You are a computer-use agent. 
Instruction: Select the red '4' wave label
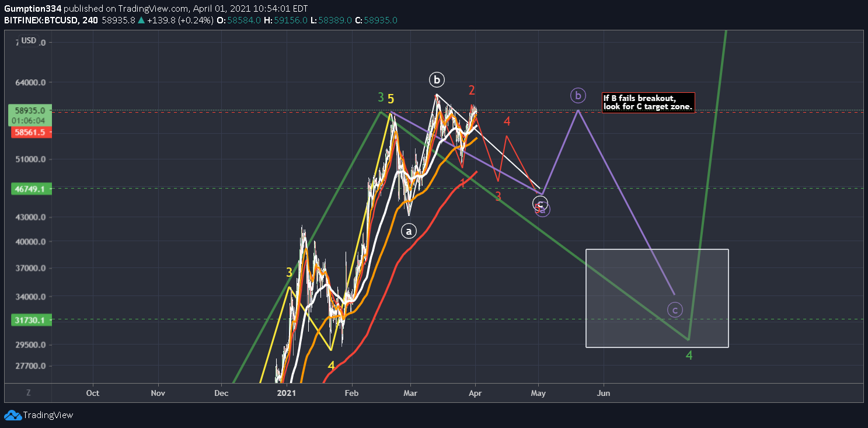[507, 121]
